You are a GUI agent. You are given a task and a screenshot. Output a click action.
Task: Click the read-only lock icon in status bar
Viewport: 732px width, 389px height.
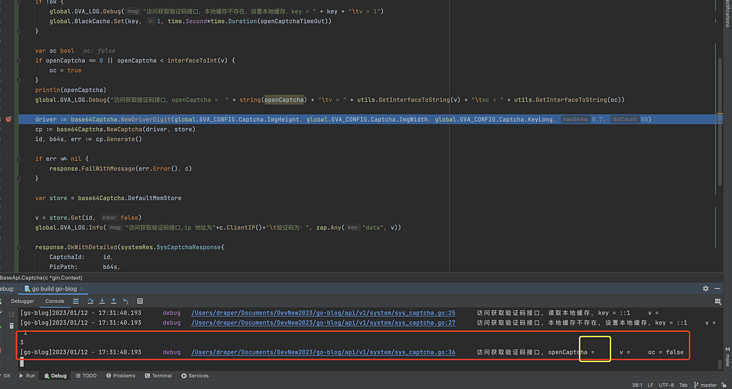(725, 385)
